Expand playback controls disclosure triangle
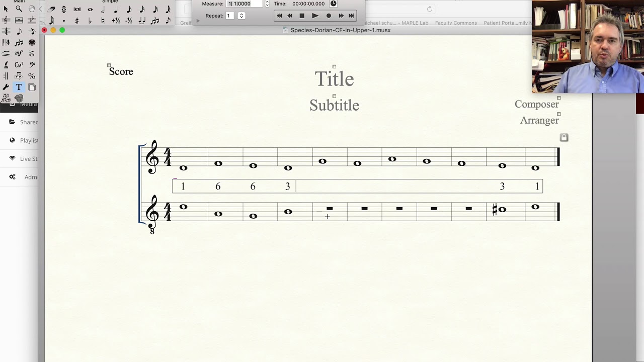Viewport: 644px width, 362px height. [198, 21]
